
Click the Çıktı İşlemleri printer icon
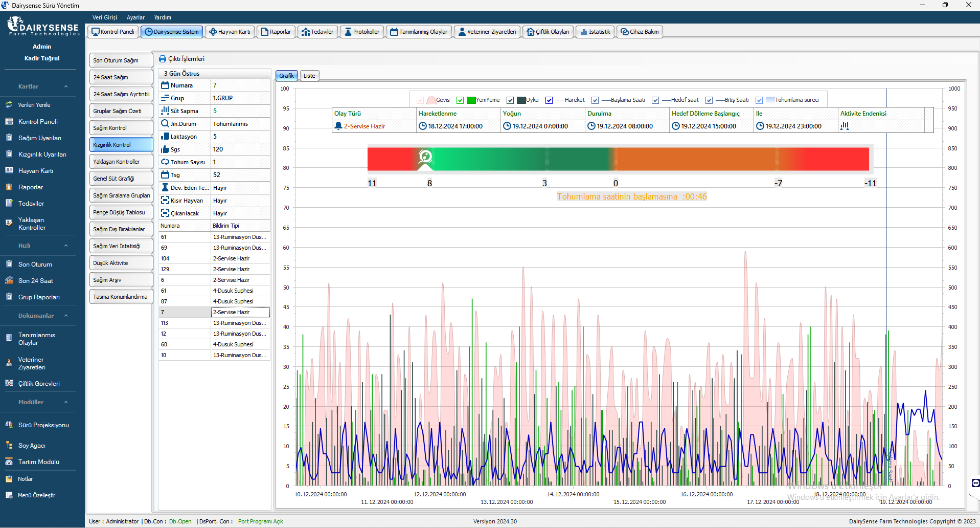point(163,59)
